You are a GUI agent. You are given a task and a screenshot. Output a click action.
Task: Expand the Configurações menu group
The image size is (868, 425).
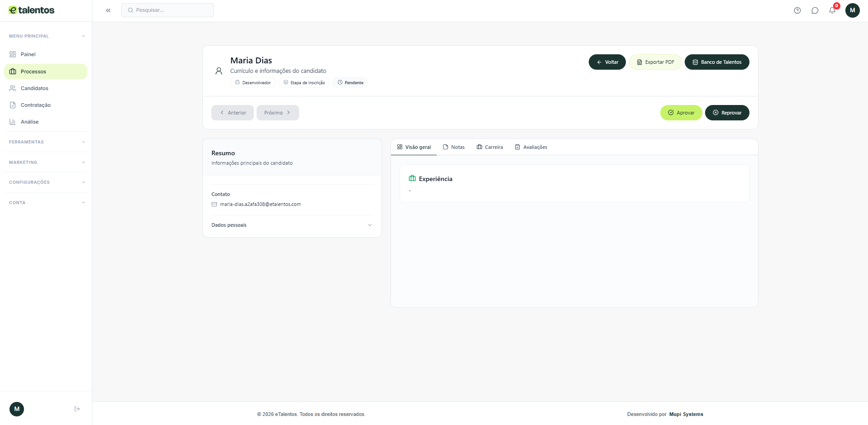pos(46,182)
